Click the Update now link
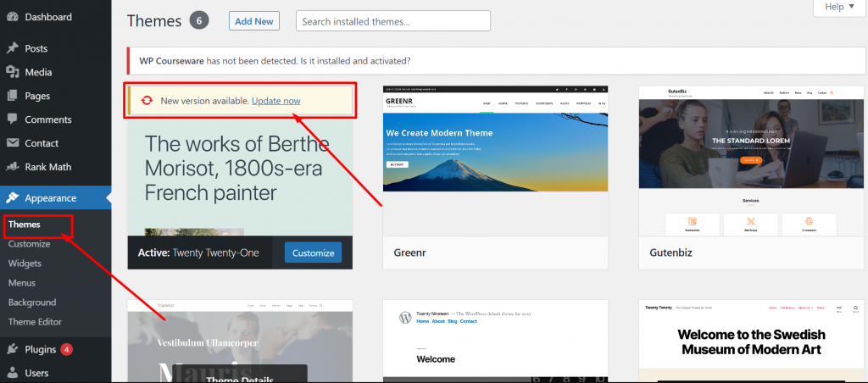The height and width of the screenshot is (383, 868). pyautogui.click(x=275, y=101)
